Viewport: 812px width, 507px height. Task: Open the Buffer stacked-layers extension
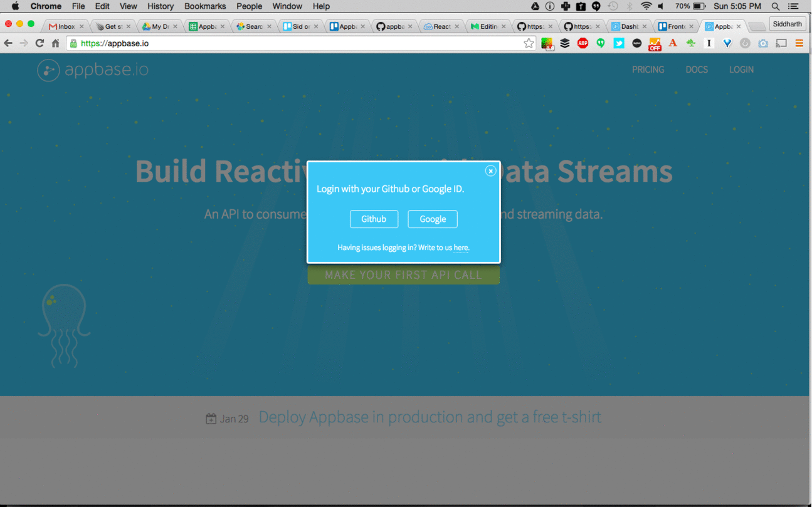pyautogui.click(x=565, y=43)
